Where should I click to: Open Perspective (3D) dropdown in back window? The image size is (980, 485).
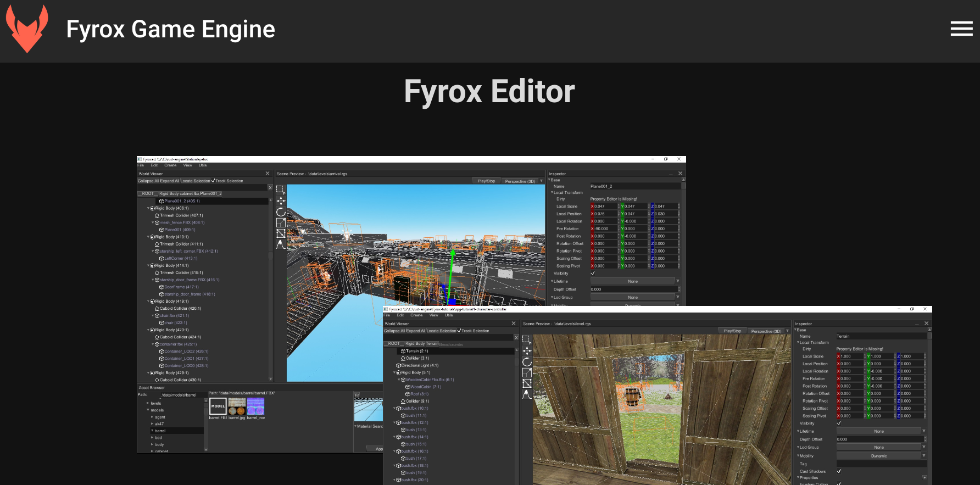click(x=523, y=181)
